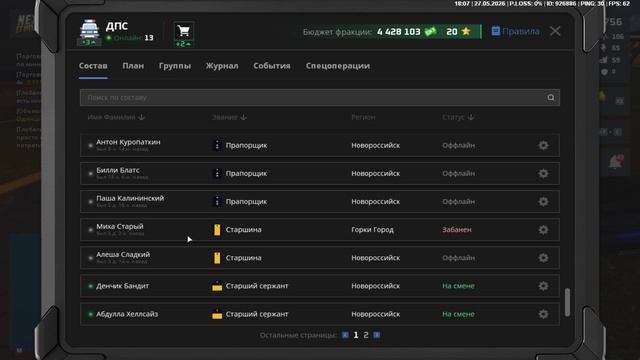This screenshot has height=360, width=640.
Task: Open the Группы tab
Action: (x=175, y=66)
